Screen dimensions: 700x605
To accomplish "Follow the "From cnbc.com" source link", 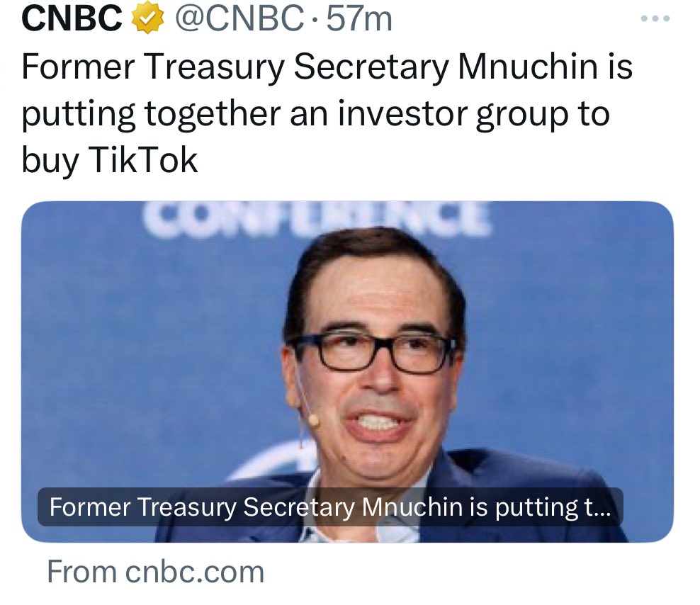I will click(x=156, y=572).
